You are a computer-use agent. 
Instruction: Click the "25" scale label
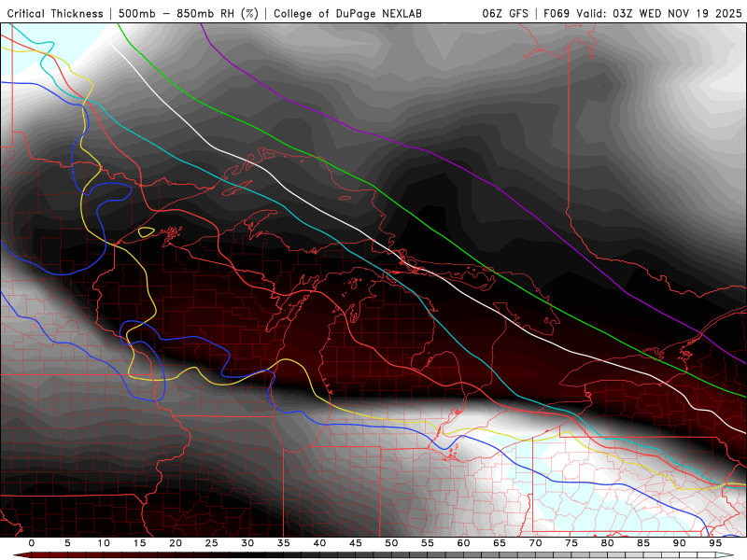[212, 543]
